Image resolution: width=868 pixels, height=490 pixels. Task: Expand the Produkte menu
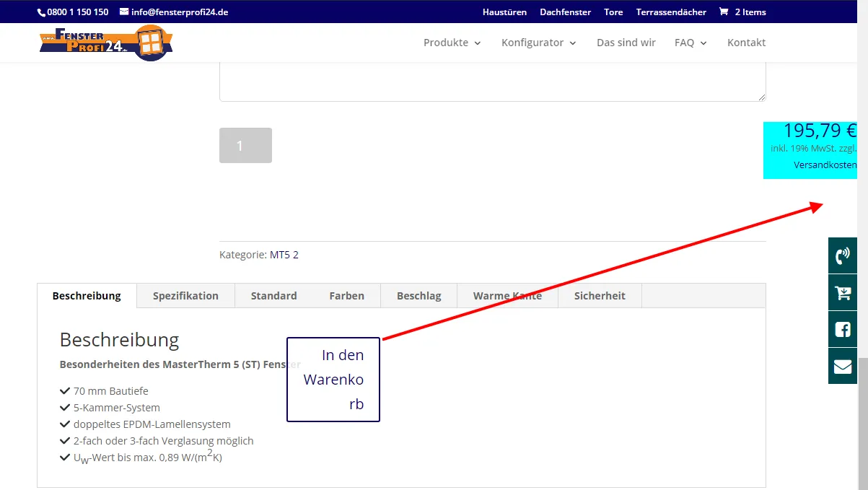coord(452,43)
